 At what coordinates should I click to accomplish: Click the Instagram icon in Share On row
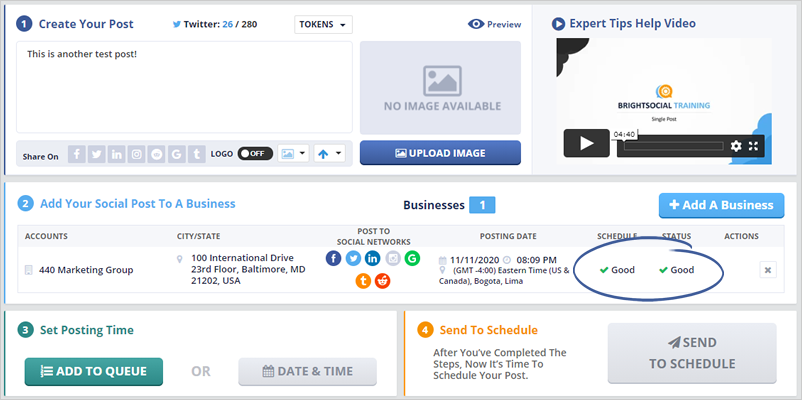pyautogui.click(x=137, y=154)
